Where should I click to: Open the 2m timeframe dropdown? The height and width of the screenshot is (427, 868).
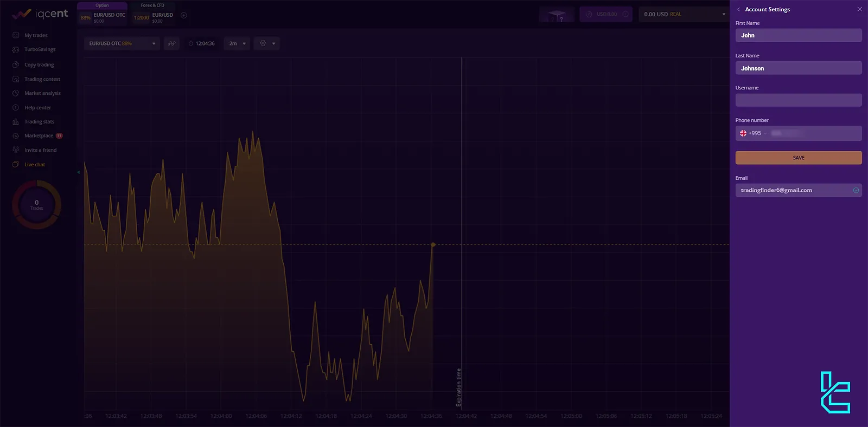pos(237,43)
